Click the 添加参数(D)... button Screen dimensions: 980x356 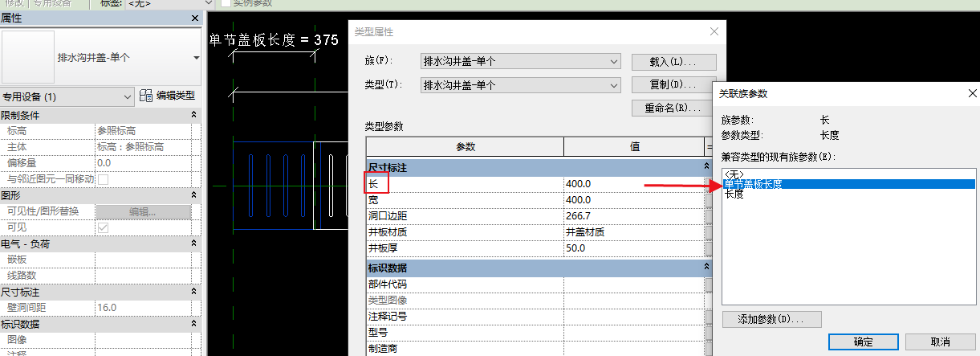coord(771,319)
